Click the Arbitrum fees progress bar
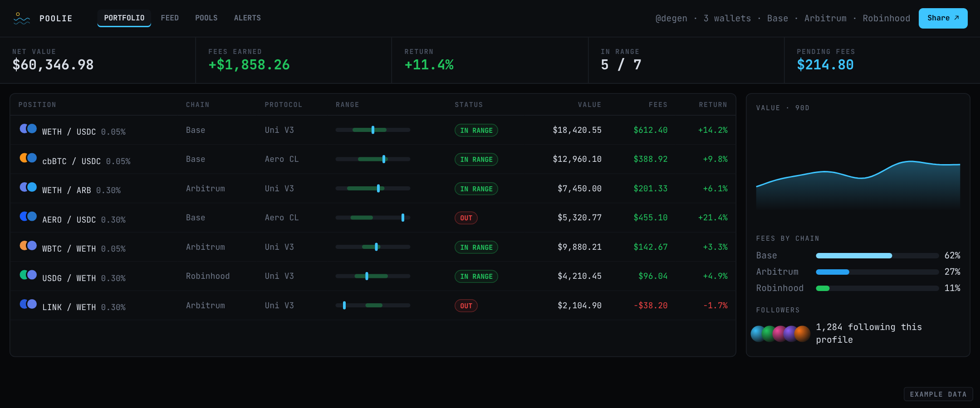Image resolution: width=980 pixels, height=408 pixels. click(877, 272)
